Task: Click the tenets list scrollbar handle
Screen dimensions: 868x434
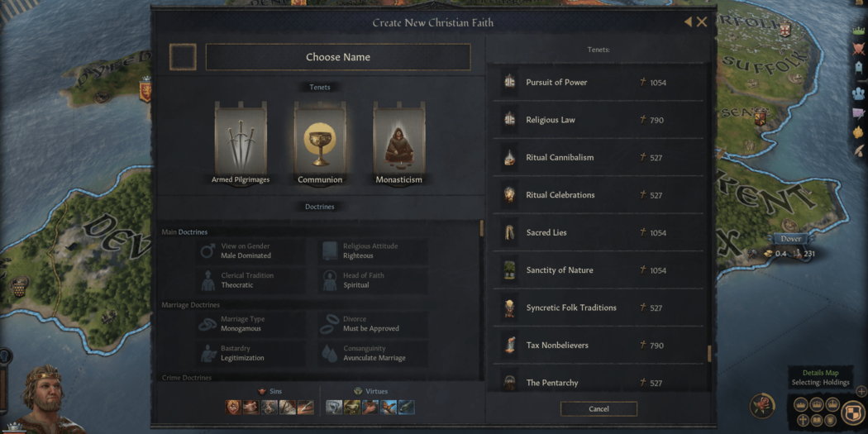Action: 709,354
